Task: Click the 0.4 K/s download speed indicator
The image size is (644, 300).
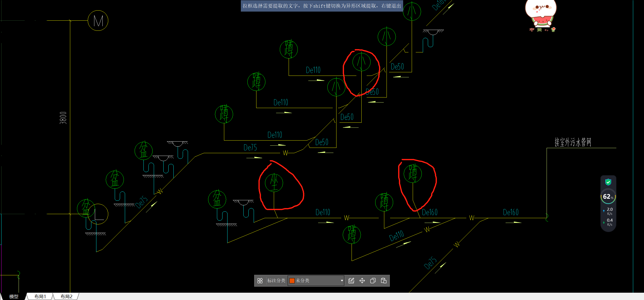Action: (x=608, y=222)
